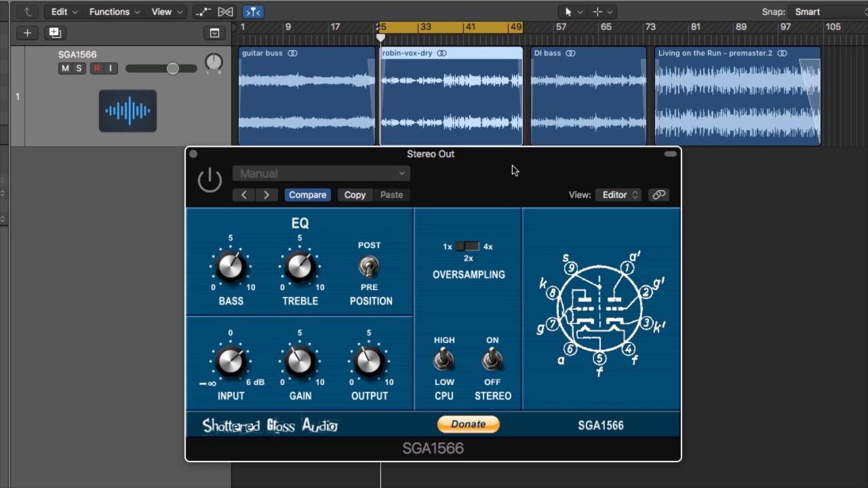Open the Snap Smart dropdown

[827, 12]
